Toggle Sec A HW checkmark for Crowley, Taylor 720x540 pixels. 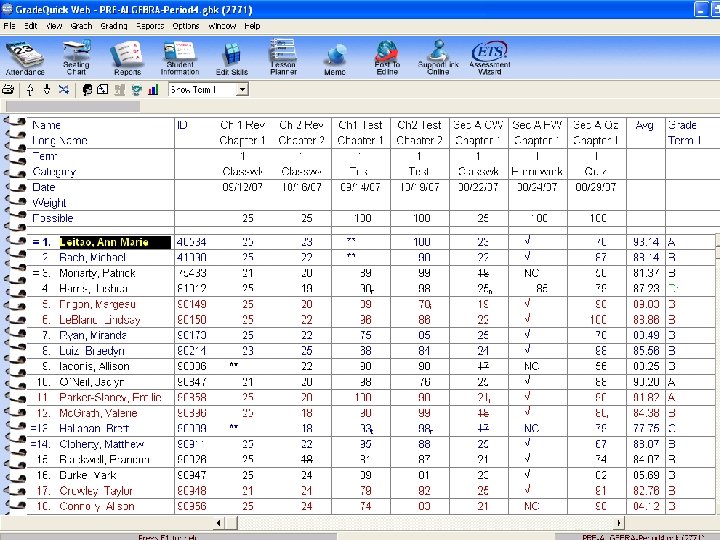click(527, 491)
